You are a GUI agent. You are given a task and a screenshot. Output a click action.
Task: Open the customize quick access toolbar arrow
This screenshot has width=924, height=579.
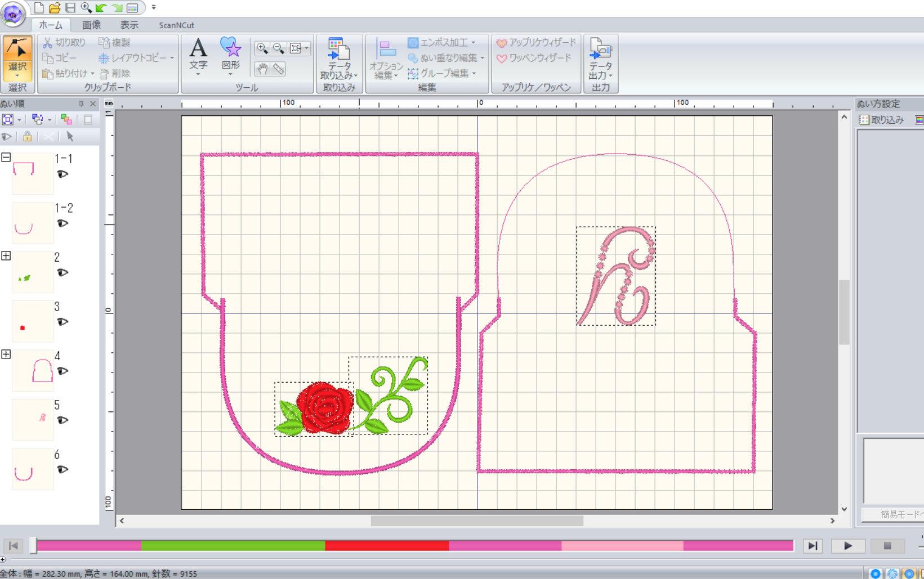[154, 7]
